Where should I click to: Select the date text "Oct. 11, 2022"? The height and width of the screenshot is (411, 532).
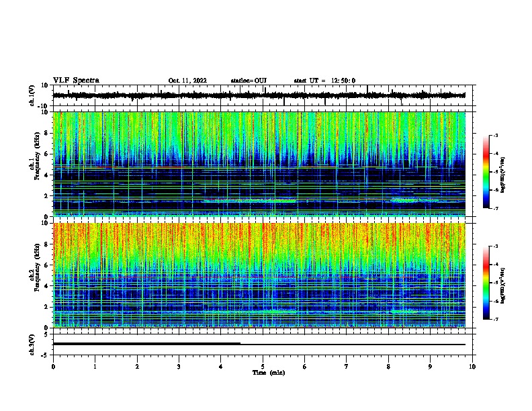pos(187,81)
